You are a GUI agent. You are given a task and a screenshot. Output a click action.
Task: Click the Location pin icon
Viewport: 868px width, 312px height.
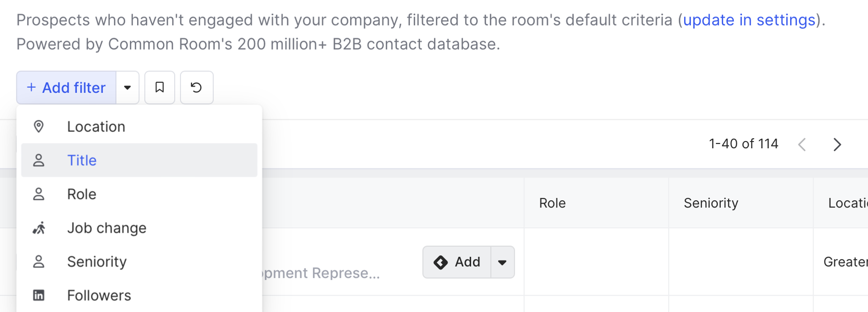pos(38,127)
